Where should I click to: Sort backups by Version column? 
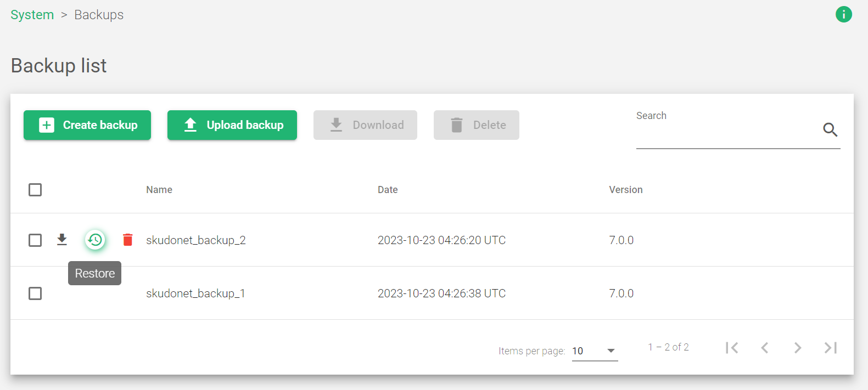(626, 190)
